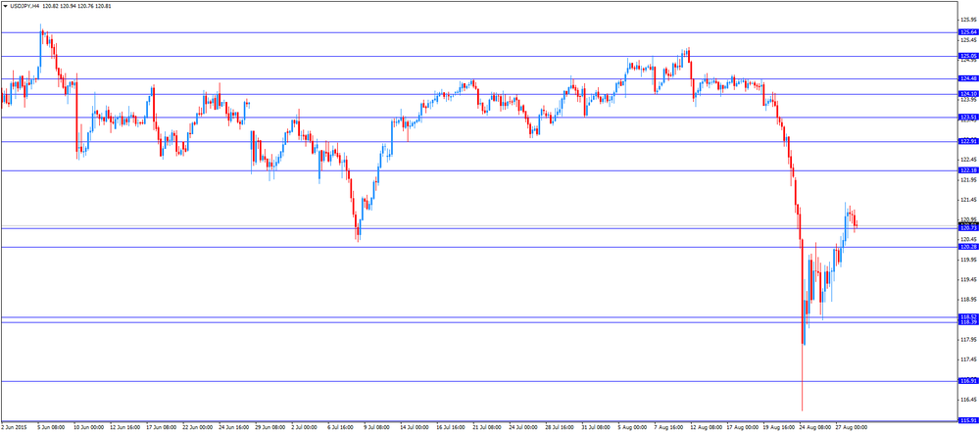Click the 14 Jul 00:00 time axis label
The height and width of the screenshot is (432, 980).
[x=415, y=428]
